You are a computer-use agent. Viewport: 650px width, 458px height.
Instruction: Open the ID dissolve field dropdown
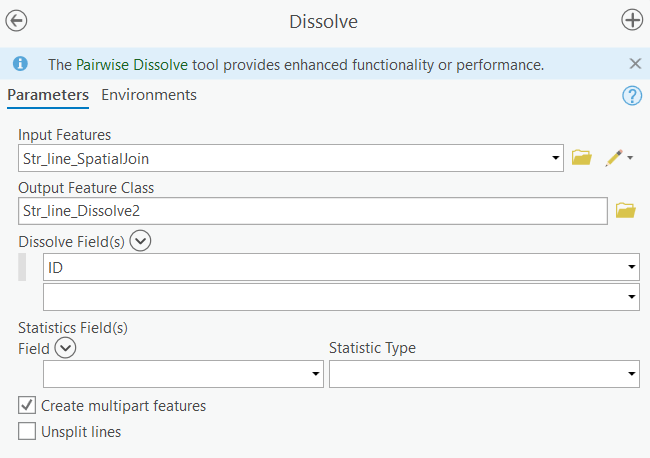tap(632, 267)
